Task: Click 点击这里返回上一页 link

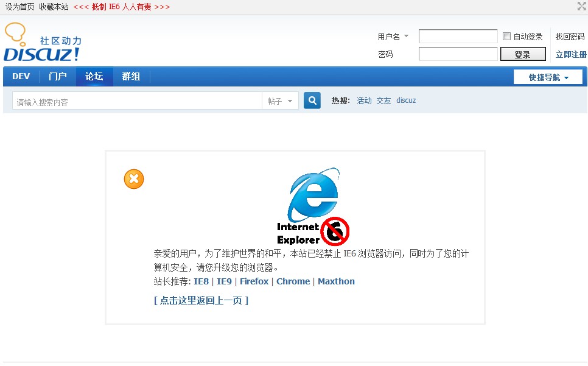Action: (201, 300)
